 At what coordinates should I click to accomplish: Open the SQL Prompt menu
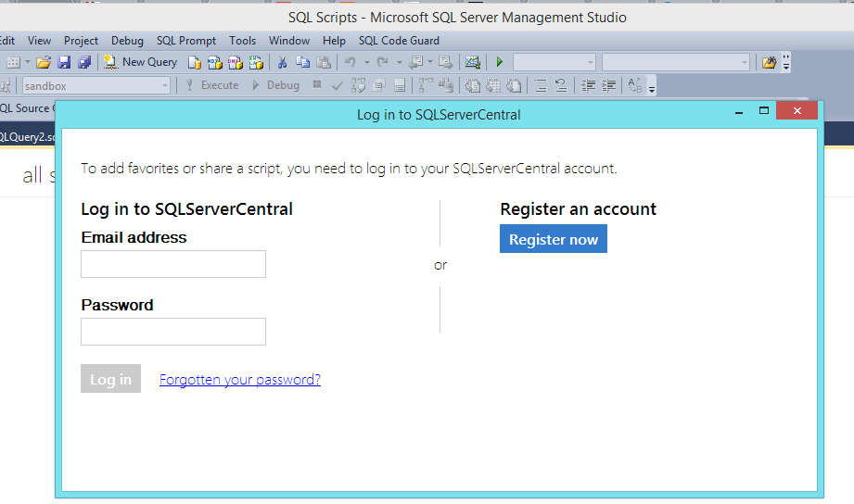[x=185, y=41]
